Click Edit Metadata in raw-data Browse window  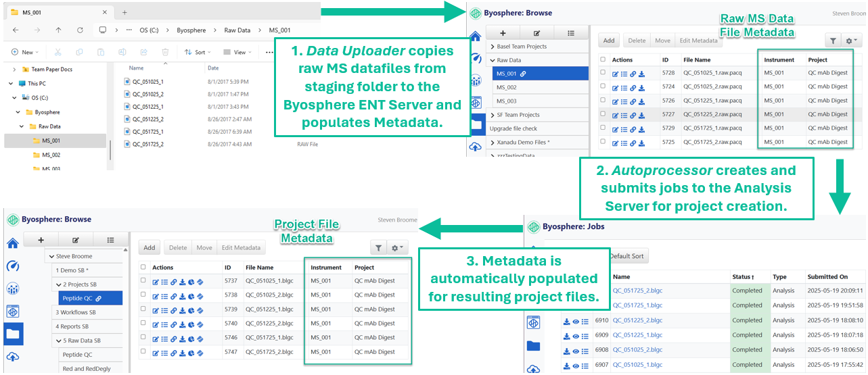pyautogui.click(x=699, y=41)
